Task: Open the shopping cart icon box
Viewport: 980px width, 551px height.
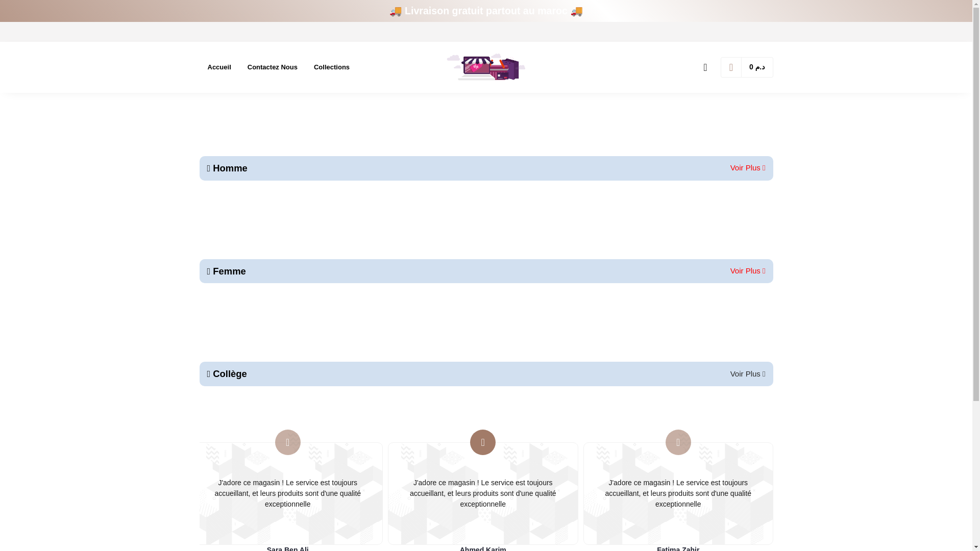Action: click(x=731, y=67)
